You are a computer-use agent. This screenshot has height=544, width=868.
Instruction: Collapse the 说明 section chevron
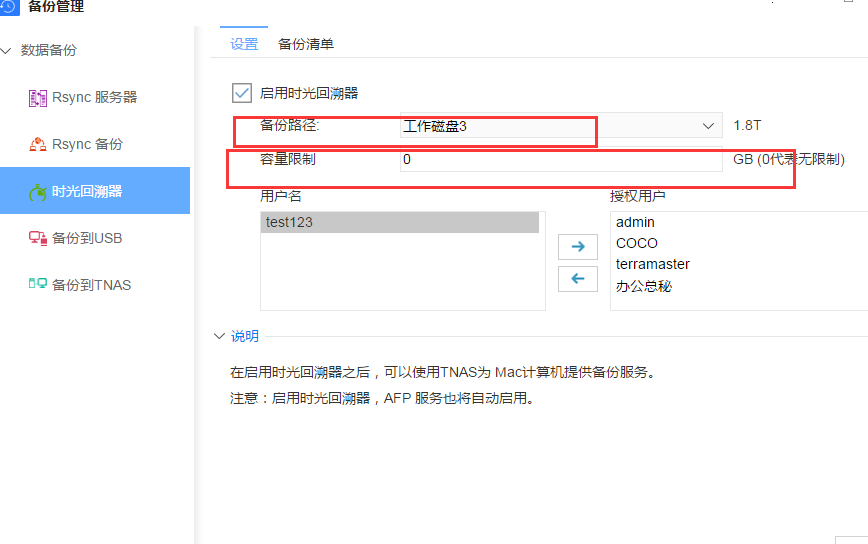(x=219, y=337)
